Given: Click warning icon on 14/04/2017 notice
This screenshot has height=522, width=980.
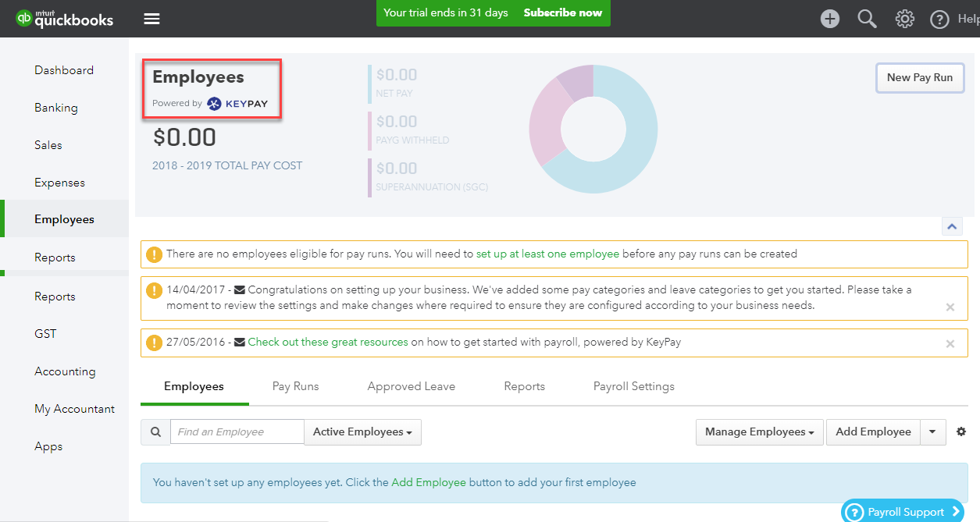Looking at the screenshot, I should pyautogui.click(x=155, y=290).
